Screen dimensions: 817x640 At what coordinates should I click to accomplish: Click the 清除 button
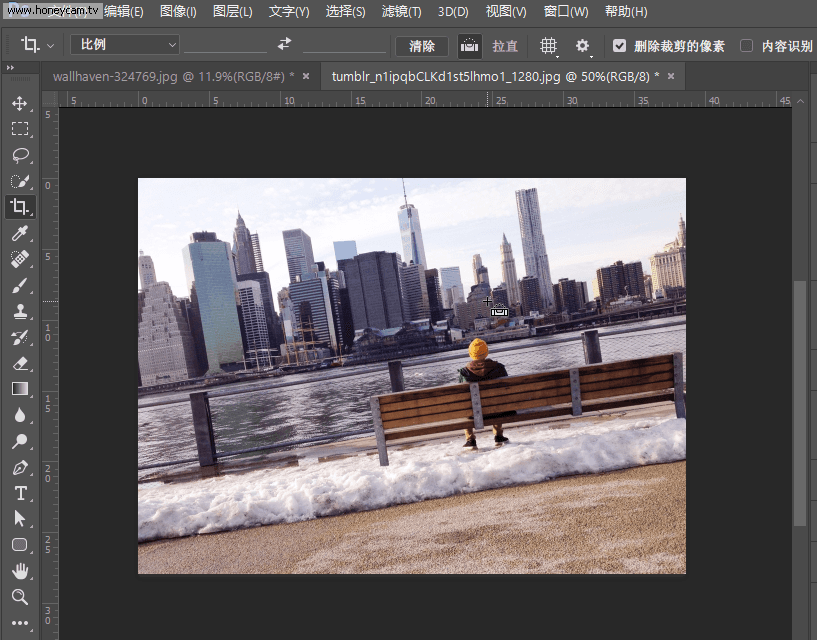(x=422, y=46)
